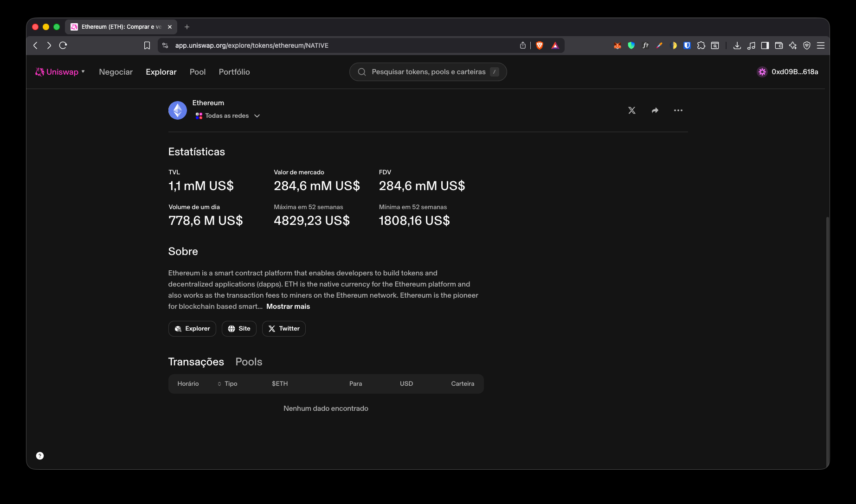Open the Negociar menu

(116, 72)
